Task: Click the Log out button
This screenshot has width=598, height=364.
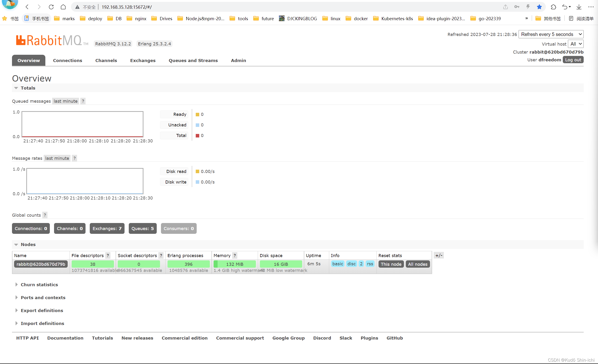Action: coord(573,60)
